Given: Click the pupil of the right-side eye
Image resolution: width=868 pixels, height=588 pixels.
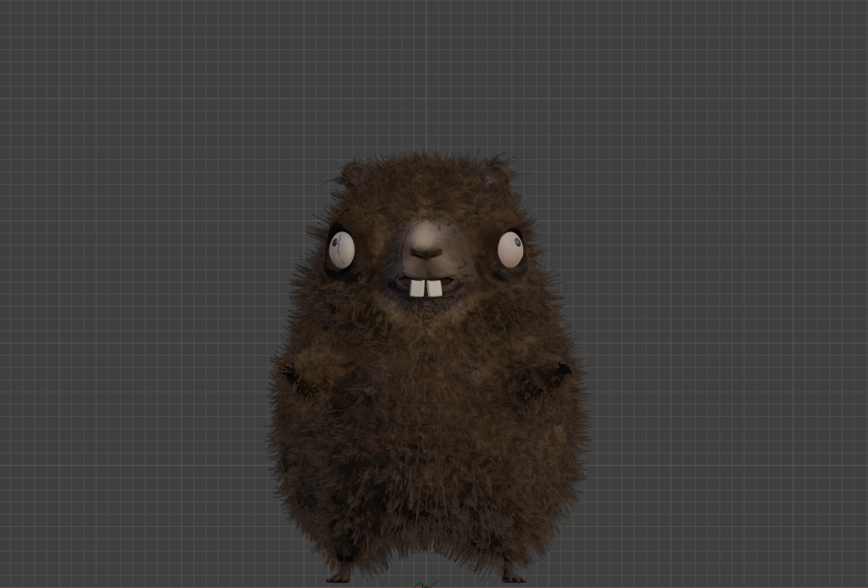Looking at the screenshot, I should [x=518, y=242].
